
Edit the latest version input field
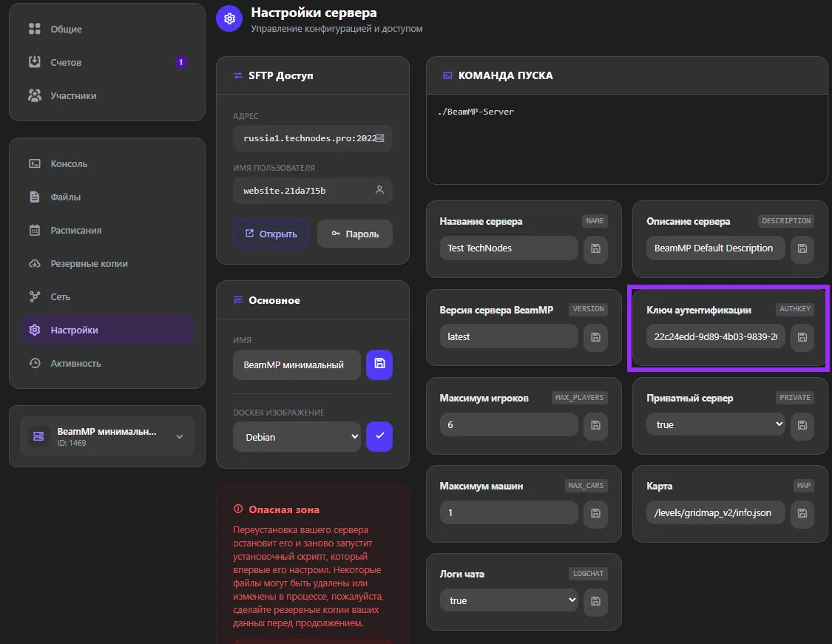tap(509, 337)
